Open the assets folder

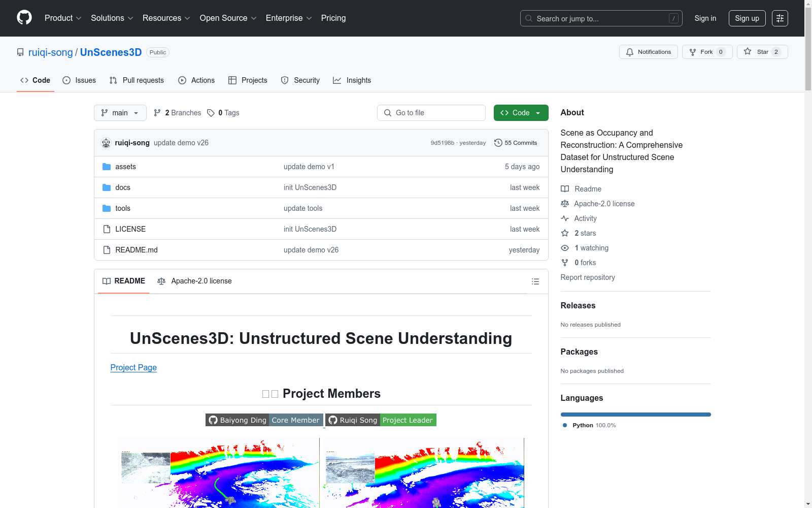point(125,167)
